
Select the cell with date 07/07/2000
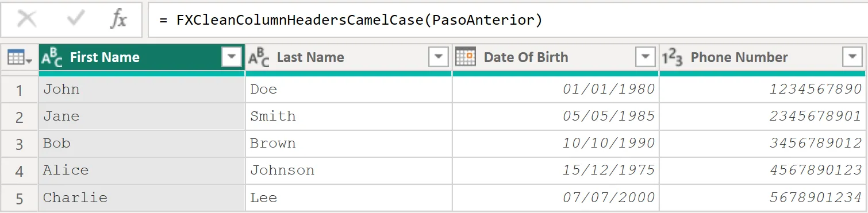pos(556,197)
